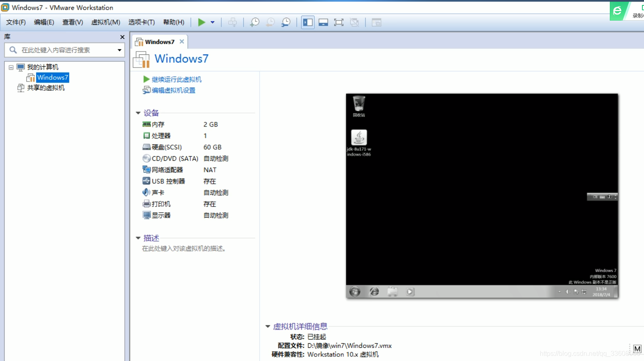Click the send Ctrl+Alt+Del toolbar icon

[x=232, y=22]
